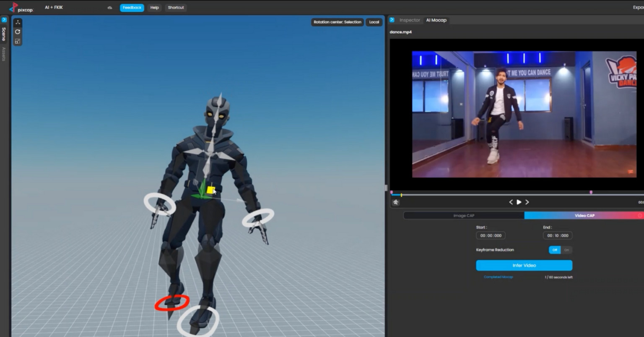Select the rotate tool icon

click(x=18, y=32)
